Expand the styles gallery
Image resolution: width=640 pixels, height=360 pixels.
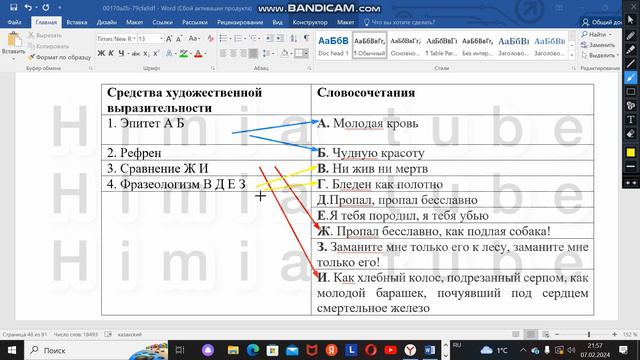(x=572, y=55)
